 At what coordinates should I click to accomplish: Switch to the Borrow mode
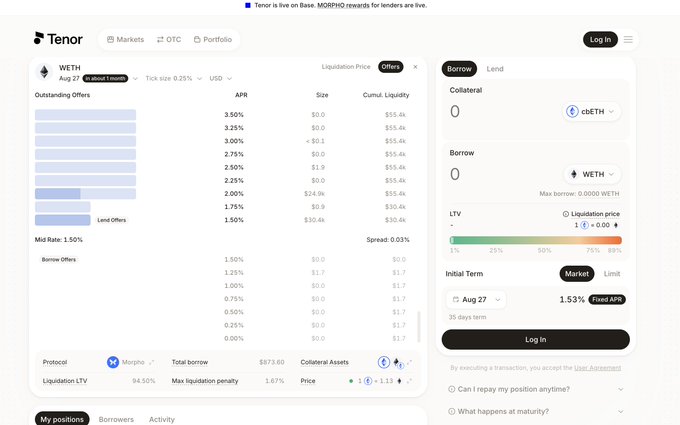(x=459, y=69)
